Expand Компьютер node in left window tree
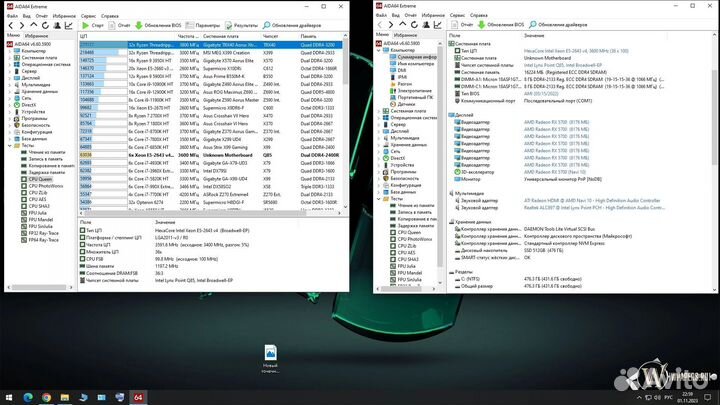Image resolution: width=720 pixels, height=405 pixels. pyautogui.click(x=10, y=51)
